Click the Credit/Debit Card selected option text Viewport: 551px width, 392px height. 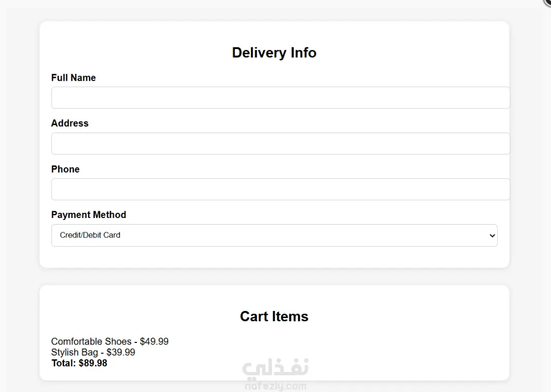click(90, 235)
